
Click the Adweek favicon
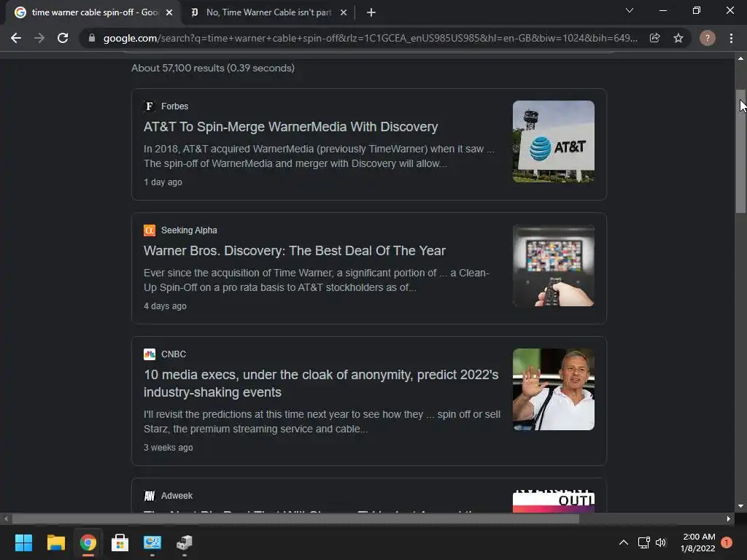click(x=149, y=496)
